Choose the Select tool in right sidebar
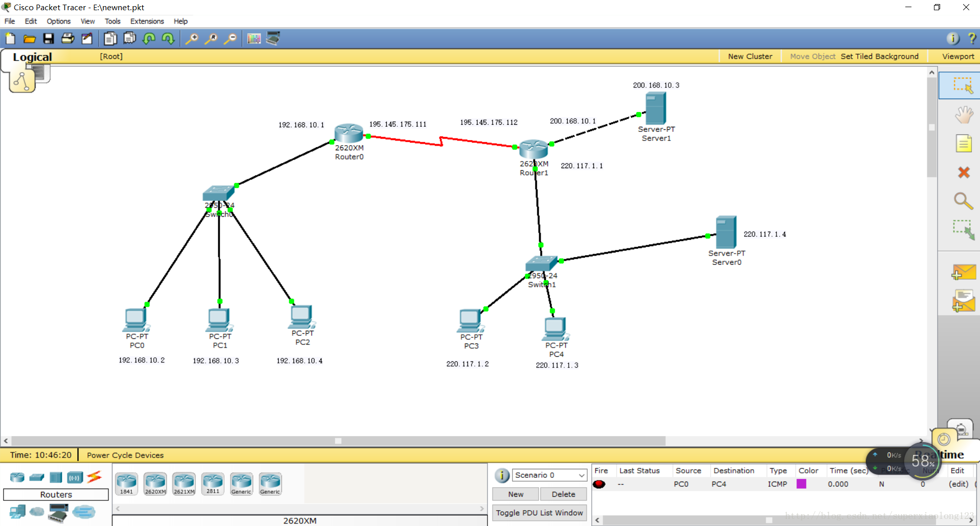Screen dimensions: 980x526 963,85
